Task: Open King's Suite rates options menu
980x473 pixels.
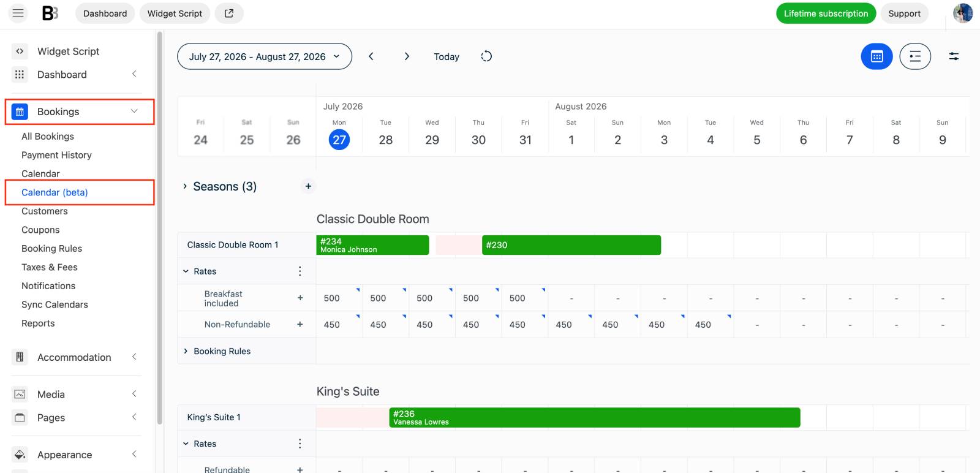Action: click(x=300, y=444)
